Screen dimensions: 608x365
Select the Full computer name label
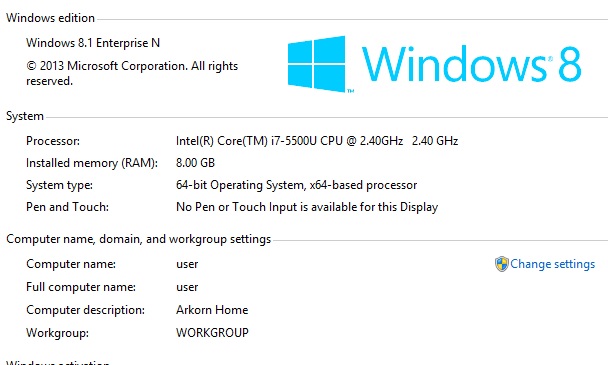81,287
